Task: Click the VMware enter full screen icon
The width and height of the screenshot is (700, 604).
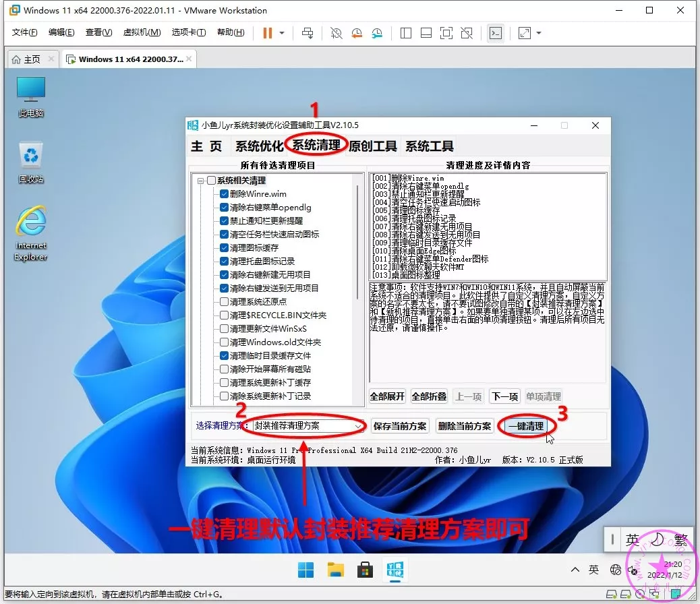Action: [446, 33]
